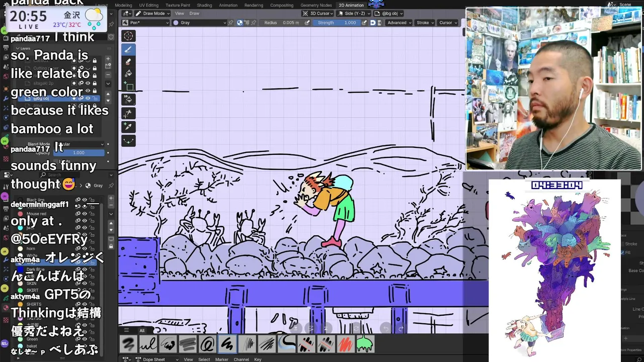Viewport: 644px width, 362px height.
Task: Open the 3D Cursor placement dropdown
Action: click(318, 14)
